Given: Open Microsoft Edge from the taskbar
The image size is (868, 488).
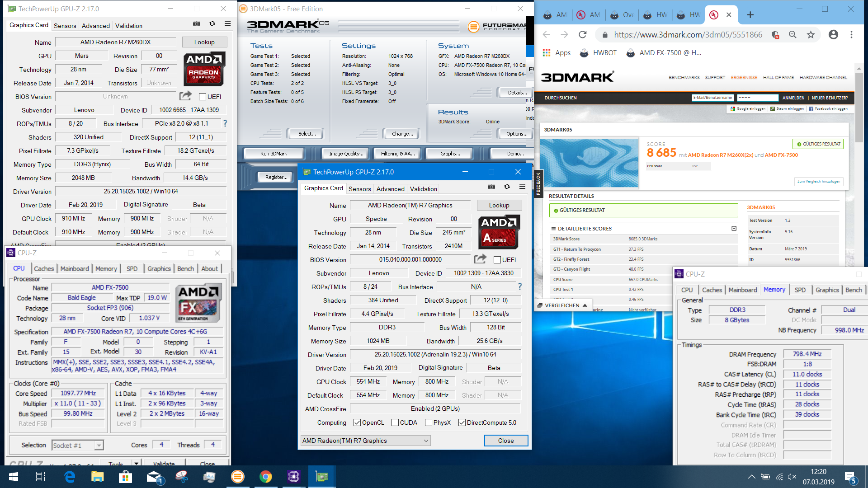Looking at the screenshot, I should (x=70, y=477).
